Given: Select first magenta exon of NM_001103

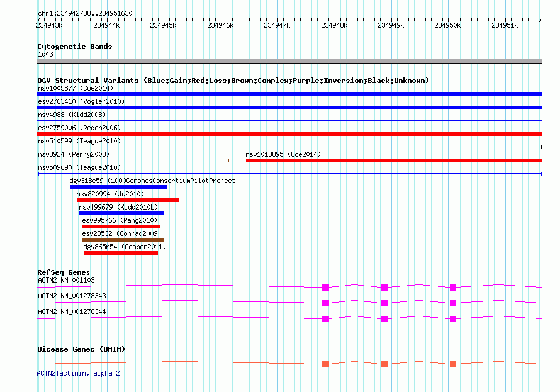Looking at the screenshot, I should click(x=325, y=288).
